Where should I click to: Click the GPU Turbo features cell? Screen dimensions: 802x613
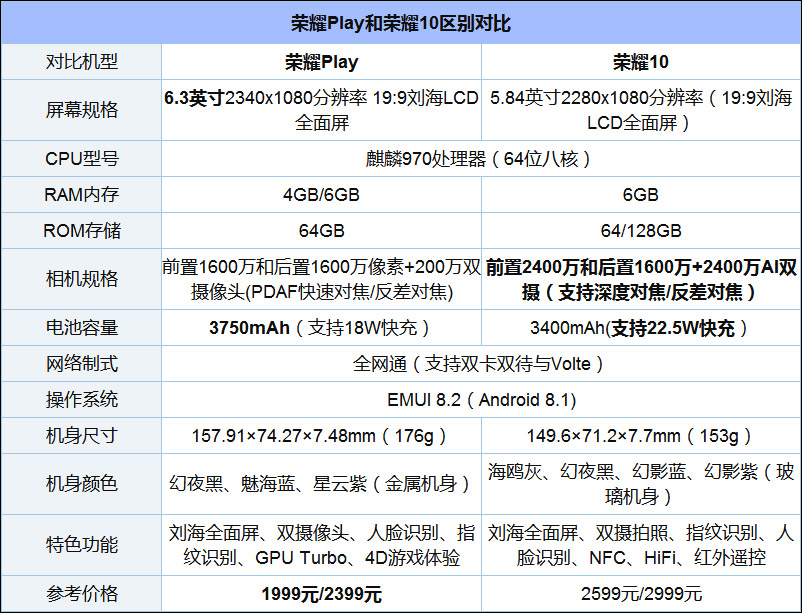pos(322,545)
